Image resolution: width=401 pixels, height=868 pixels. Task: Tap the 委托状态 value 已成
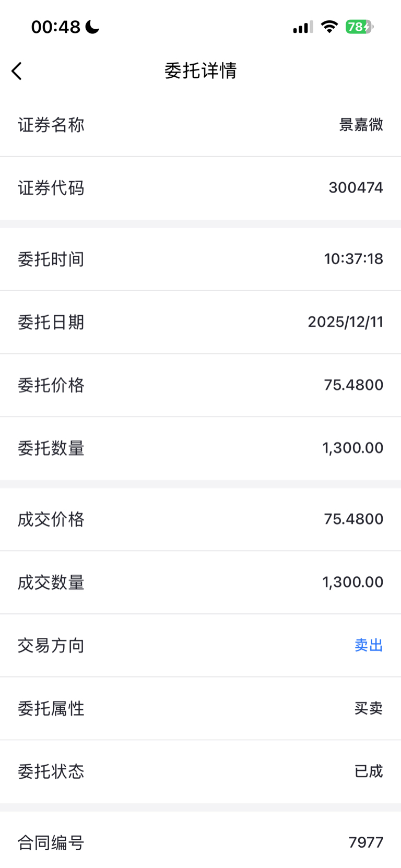369,771
